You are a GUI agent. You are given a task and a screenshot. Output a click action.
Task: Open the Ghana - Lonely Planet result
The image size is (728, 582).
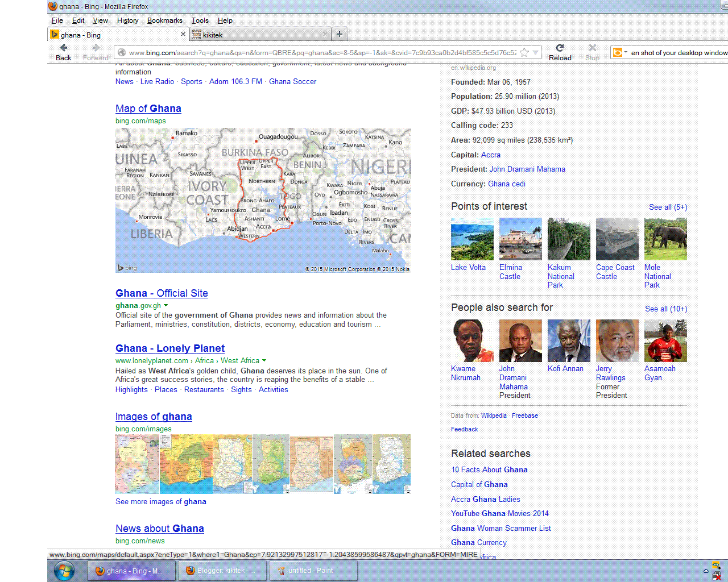click(x=170, y=348)
